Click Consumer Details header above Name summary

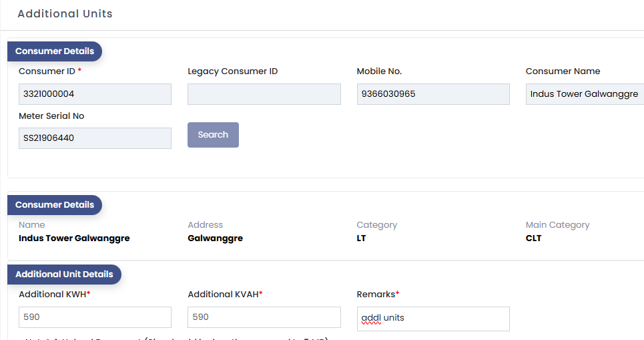tap(55, 205)
